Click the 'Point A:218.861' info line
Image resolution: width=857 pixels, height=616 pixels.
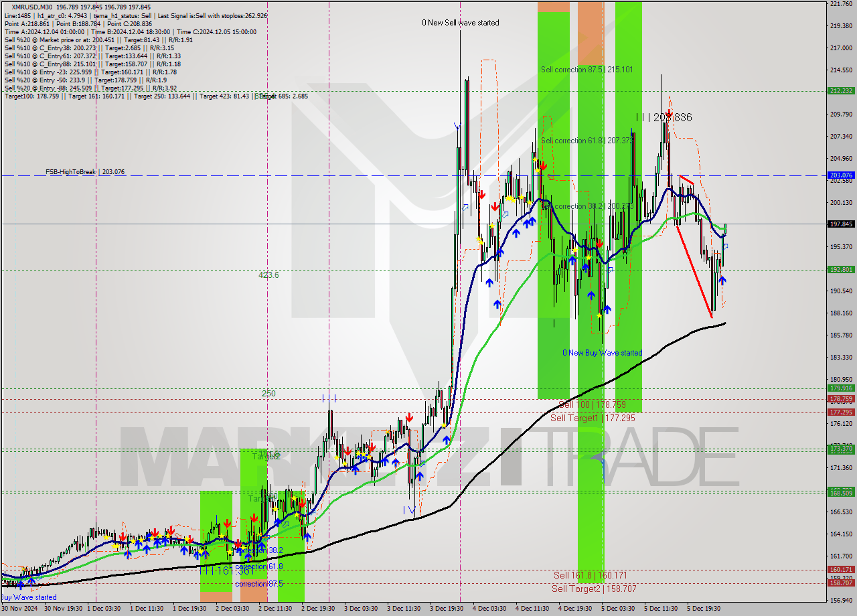(x=28, y=23)
